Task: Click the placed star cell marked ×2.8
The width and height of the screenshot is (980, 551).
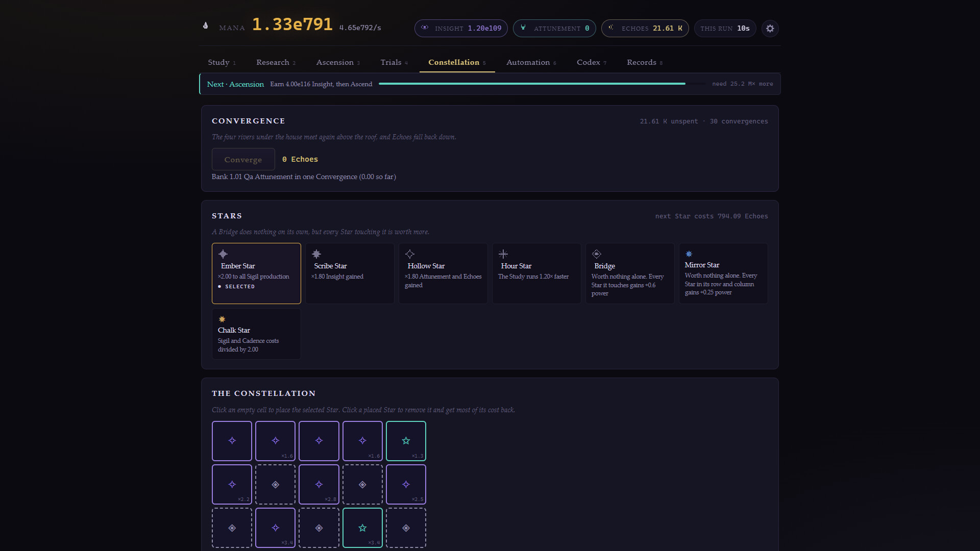Action: pyautogui.click(x=319, y=484)
